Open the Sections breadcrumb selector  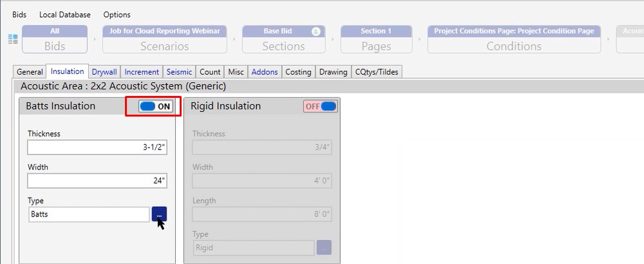coord(283,39)
